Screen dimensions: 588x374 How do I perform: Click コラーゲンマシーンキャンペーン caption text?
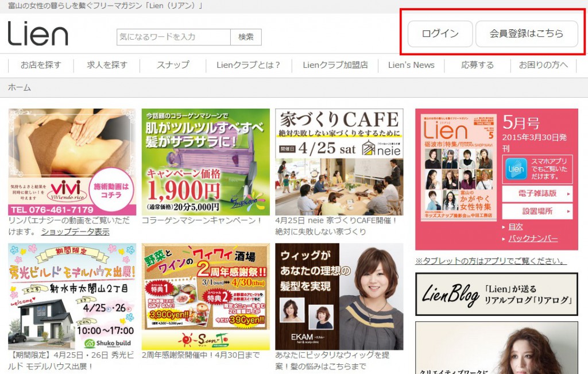coord(202,221)
